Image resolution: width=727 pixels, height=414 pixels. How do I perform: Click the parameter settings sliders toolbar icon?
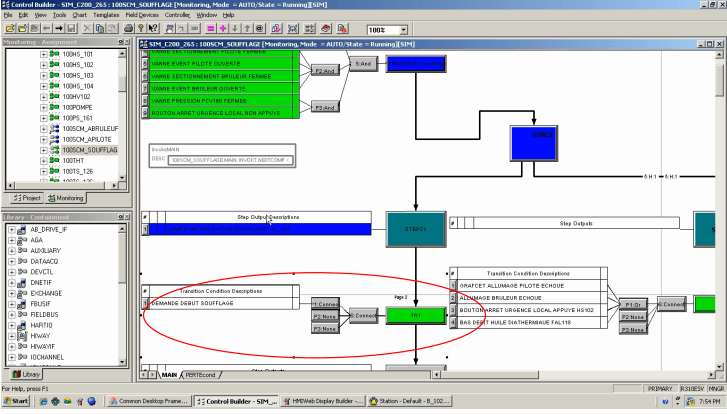point(309,29)
